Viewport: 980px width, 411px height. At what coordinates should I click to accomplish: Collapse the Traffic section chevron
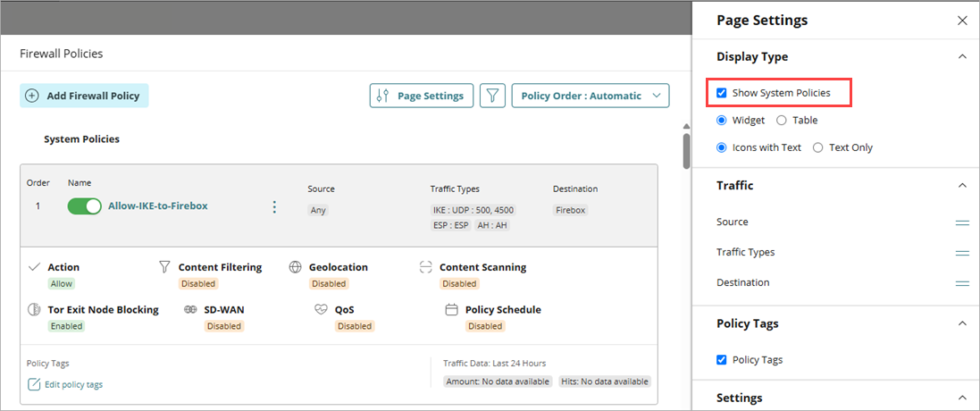point(962,186)
